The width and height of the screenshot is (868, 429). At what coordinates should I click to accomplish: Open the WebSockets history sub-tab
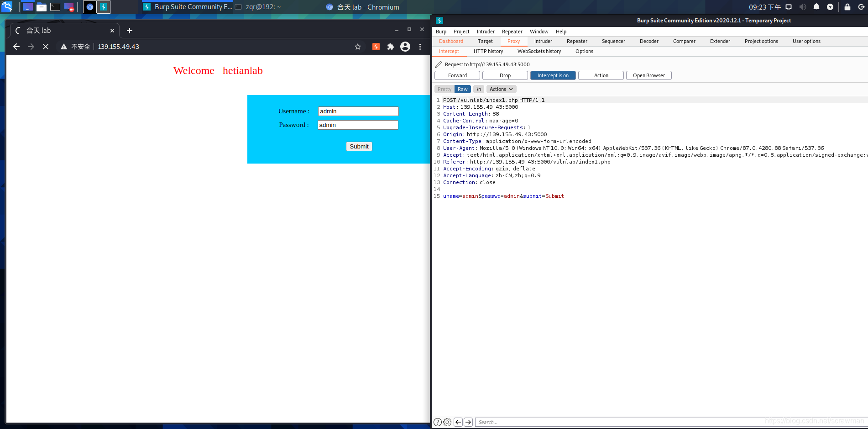(x=539, y=51)
